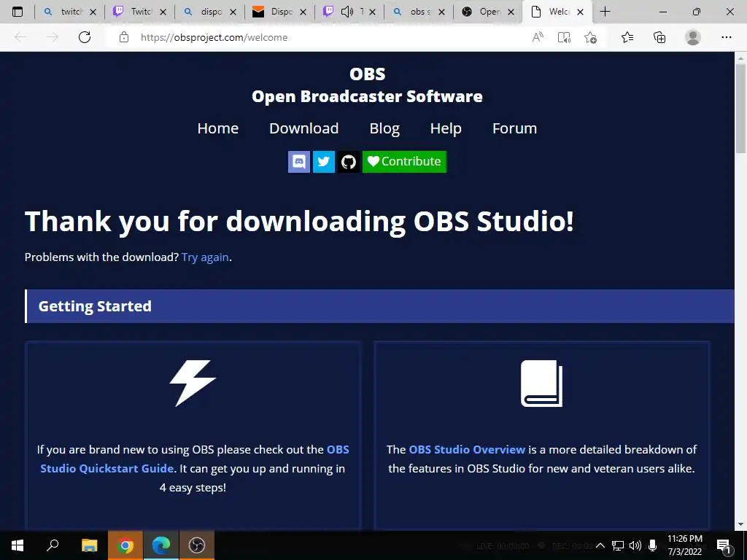Go back with the browser back arrow
This screenshot has height=560, width=747.
20,37
